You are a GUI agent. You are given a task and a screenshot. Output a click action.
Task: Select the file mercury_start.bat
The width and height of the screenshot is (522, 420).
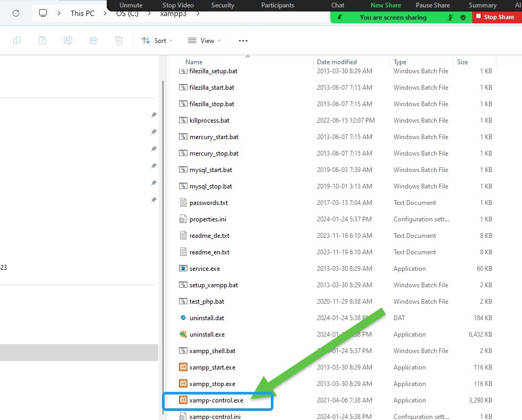pyautogui.click(x=213, y=137)
